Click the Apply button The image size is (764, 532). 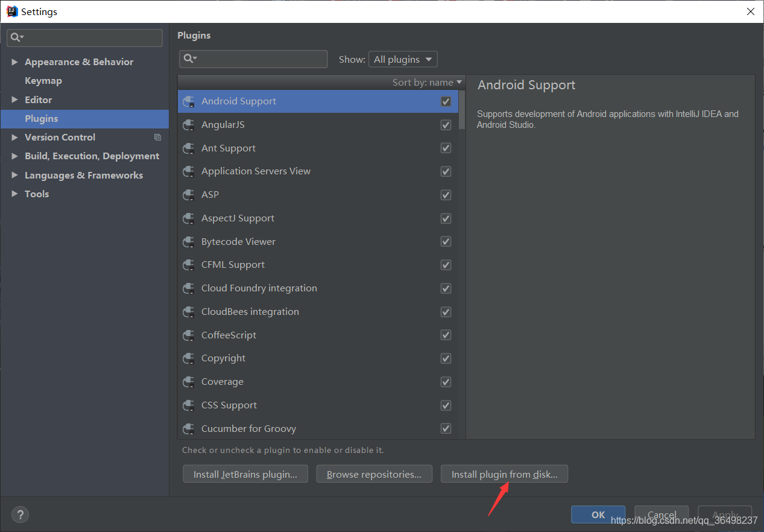tap(725, 515)
